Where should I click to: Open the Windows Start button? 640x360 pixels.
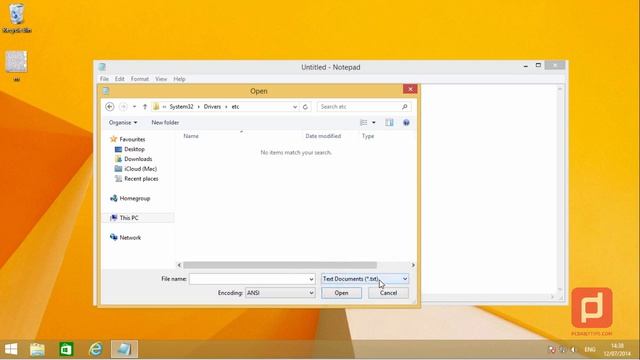[11, 349]
